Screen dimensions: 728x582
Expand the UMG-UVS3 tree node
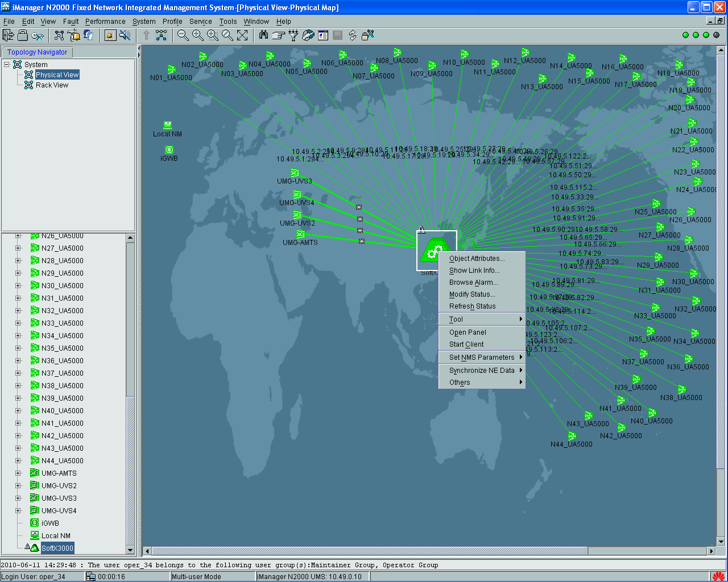[x=18, y=498]
